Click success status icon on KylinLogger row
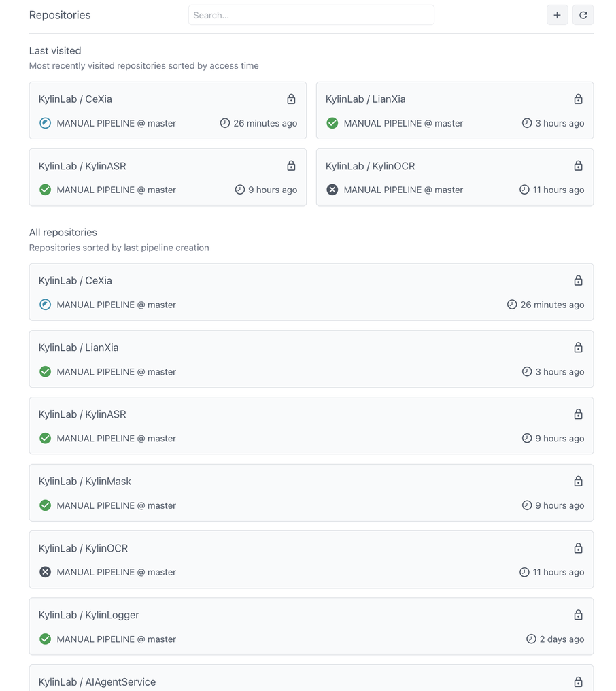This screenshot has width=616, height=691. [46, 639]
